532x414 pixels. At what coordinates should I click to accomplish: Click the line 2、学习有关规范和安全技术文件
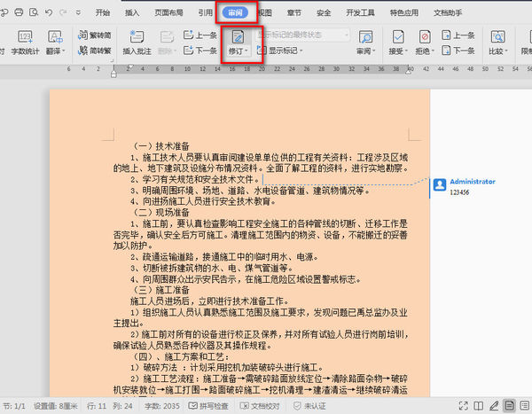tap(194, 179)
